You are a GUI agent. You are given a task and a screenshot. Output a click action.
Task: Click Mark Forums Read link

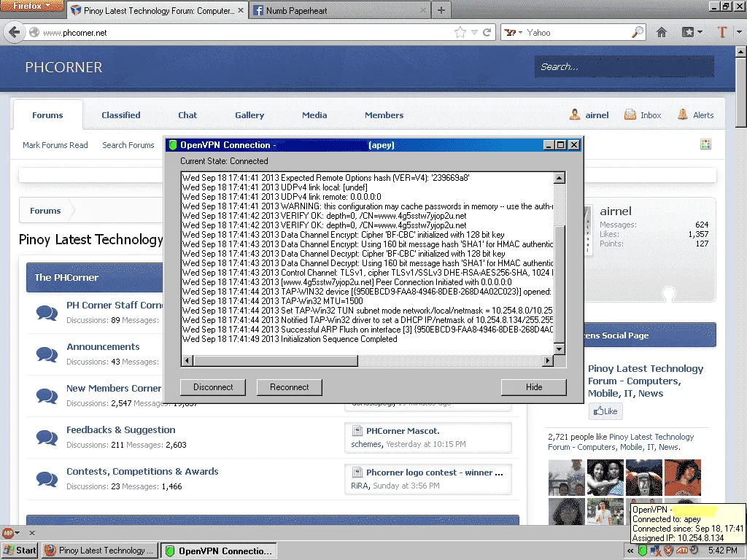pyautogui.click(x=55, y=145)
